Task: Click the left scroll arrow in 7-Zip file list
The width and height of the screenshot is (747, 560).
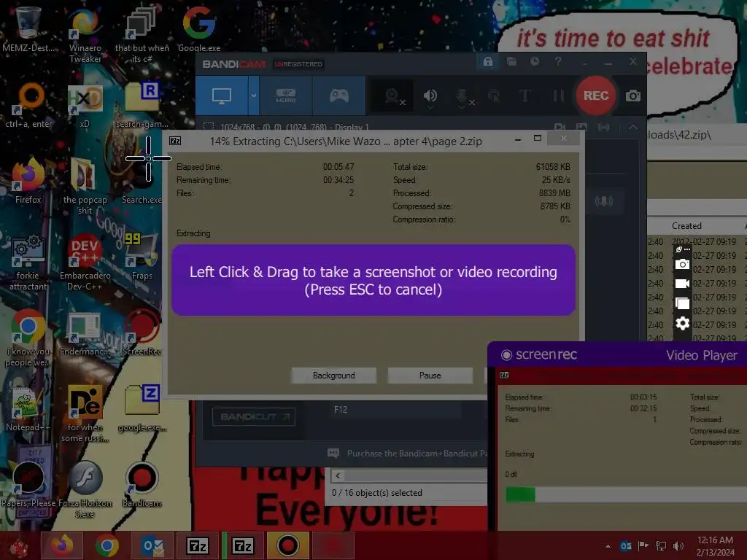Action: (338, 475)
